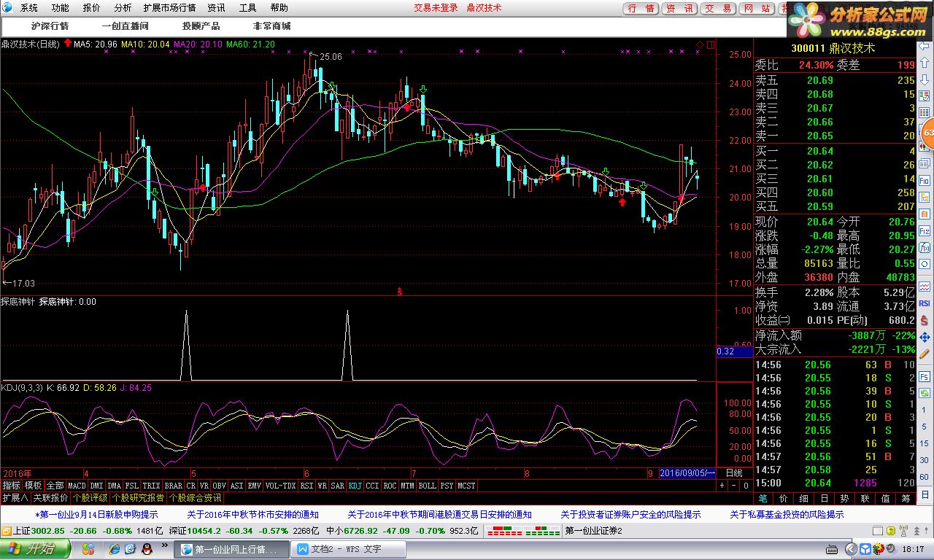The width and height of the screenshot is (934, 560).
Task: Click the 2016/09/05 date marker on timeline
Action: pyautogui.click(x=687, y=474)
